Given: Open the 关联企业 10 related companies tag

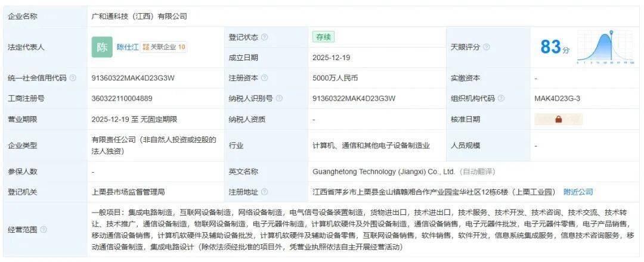Looking at the screenshot, I should pos(163,47).
